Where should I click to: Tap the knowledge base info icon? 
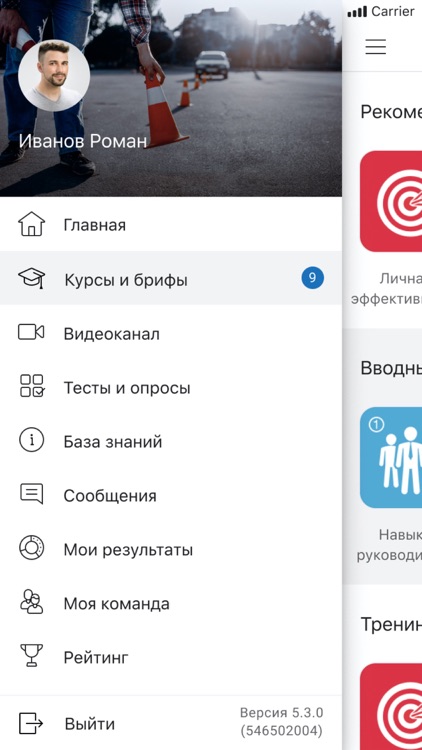(31, 440)
